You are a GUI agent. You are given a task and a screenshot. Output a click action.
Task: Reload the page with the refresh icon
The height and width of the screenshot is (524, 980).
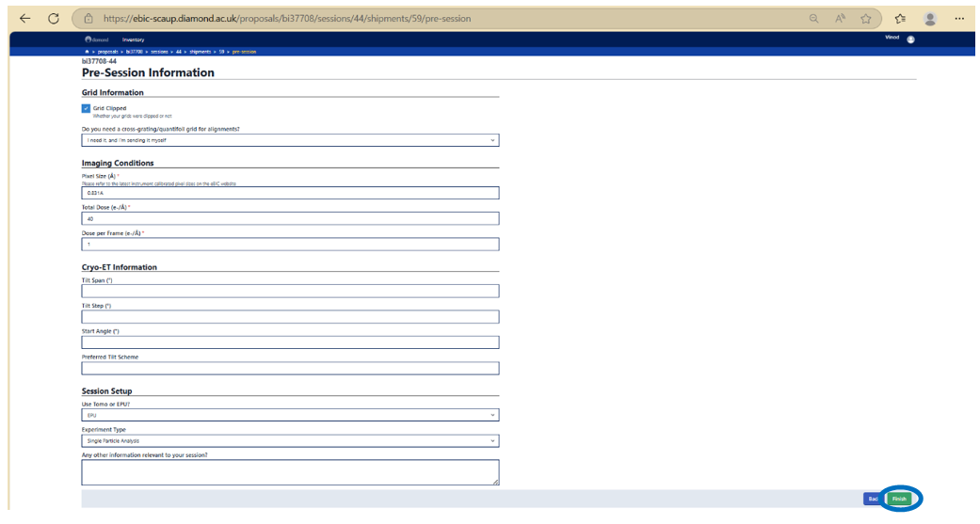pos(54,18)
